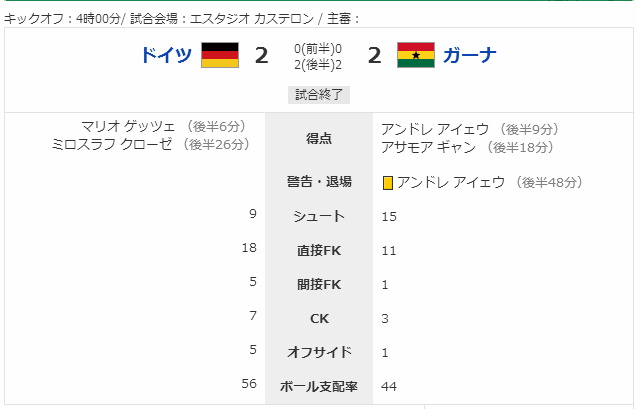This screenshot has height=409, width=636.
Task: Select the CK stat label
Action: click(x=319, y=319)
